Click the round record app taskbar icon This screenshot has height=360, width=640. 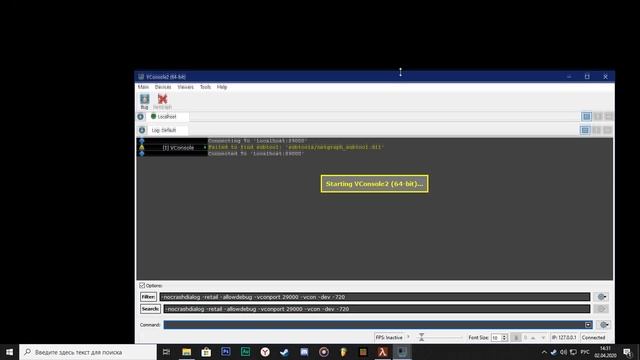(324, 352)
